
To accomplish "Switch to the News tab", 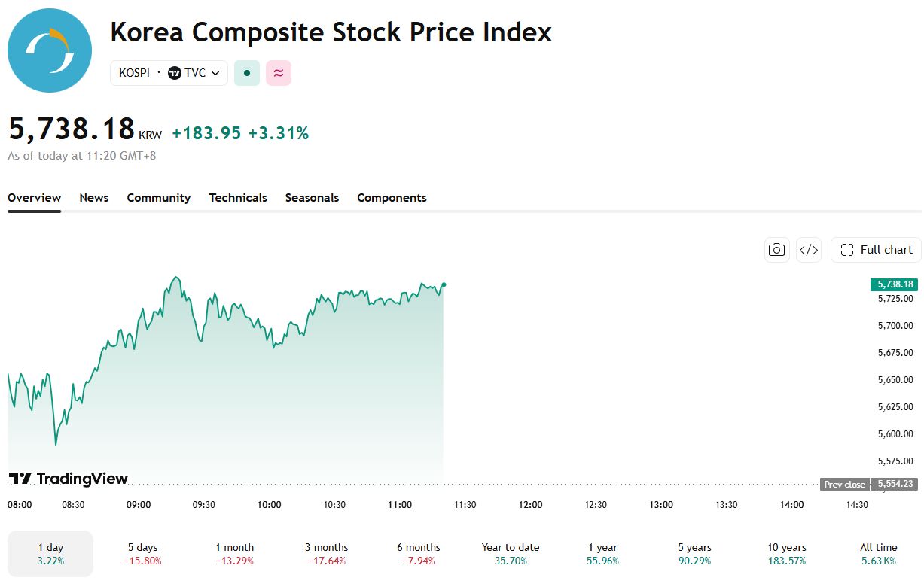I will tap(94, 198).
